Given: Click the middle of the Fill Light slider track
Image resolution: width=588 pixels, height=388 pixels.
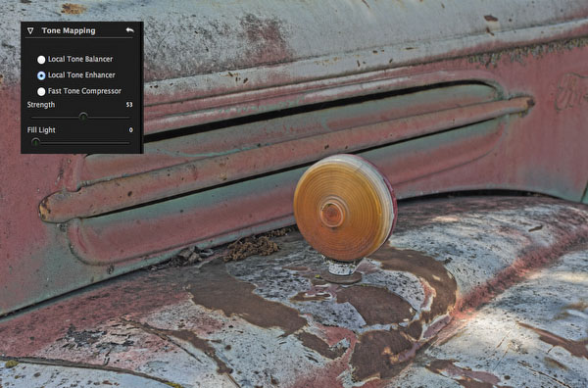Looking at the screenshot, I should tap(80, 143).
